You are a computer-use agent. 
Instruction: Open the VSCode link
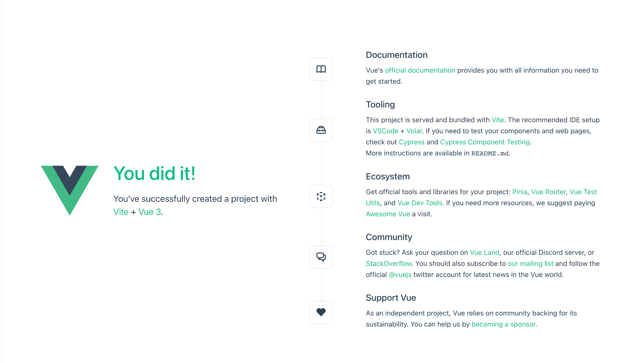tap(385, 131)
